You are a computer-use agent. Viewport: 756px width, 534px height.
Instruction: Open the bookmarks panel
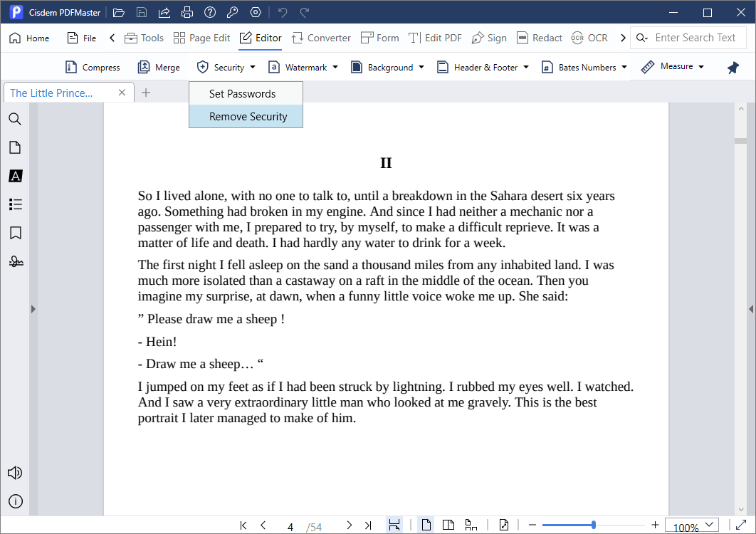16,233
